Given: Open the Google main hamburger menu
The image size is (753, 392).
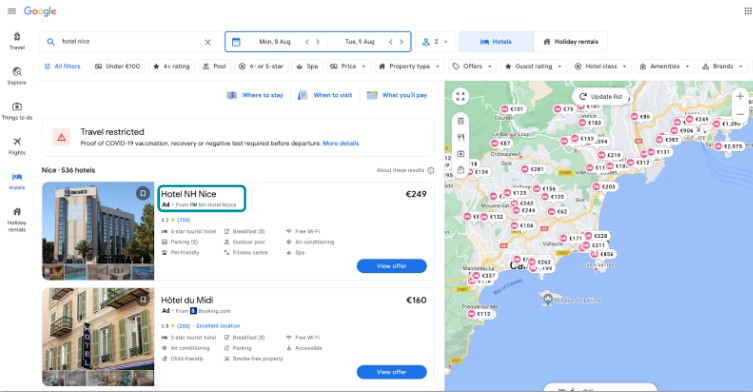Looking at the screenshot, I should [12, 11].
